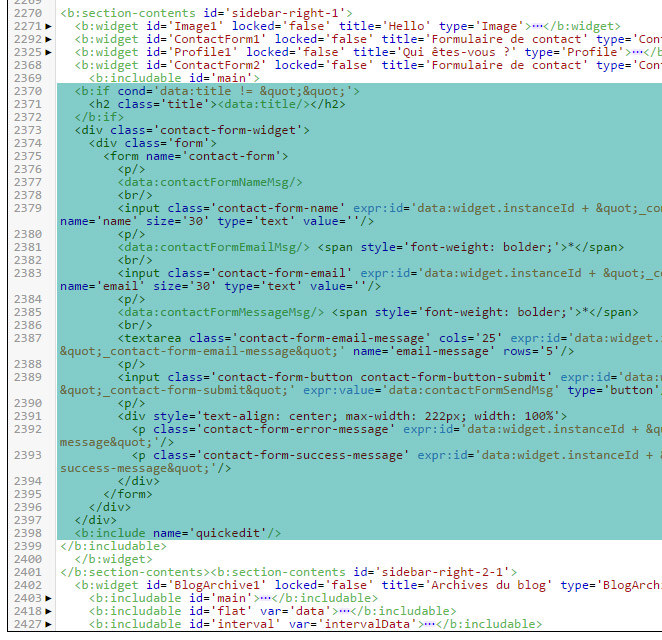Click the 'sidebar-right-1' id value

tap(286, 13)
